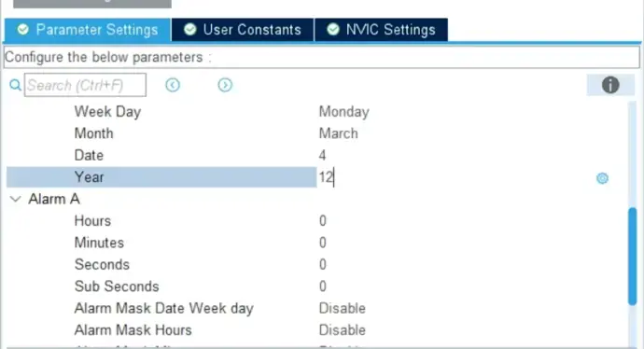Switch to the NVIC Settings tab

pyautogui.click(x=381, y=30)
